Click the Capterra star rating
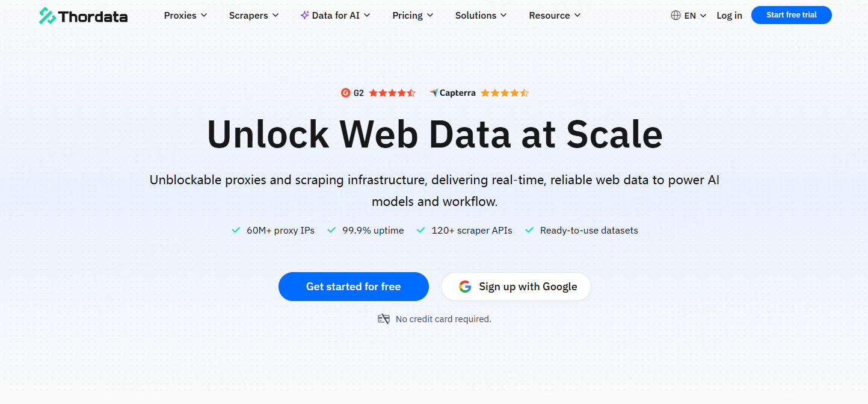 [x=504, y=93]
